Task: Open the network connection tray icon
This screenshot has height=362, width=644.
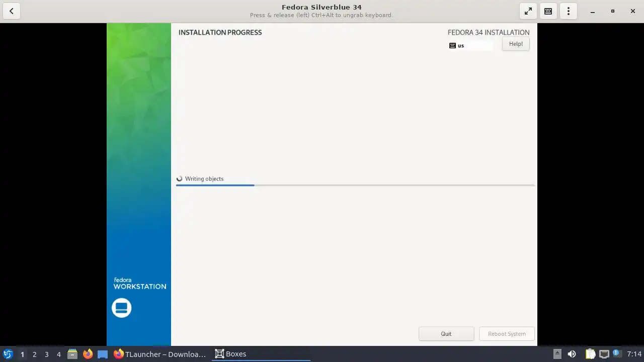Action: (604, 354)
